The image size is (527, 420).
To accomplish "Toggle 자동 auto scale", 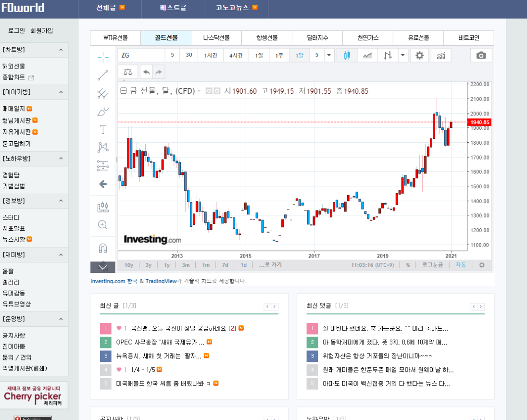I will click(x=461, y=265).
